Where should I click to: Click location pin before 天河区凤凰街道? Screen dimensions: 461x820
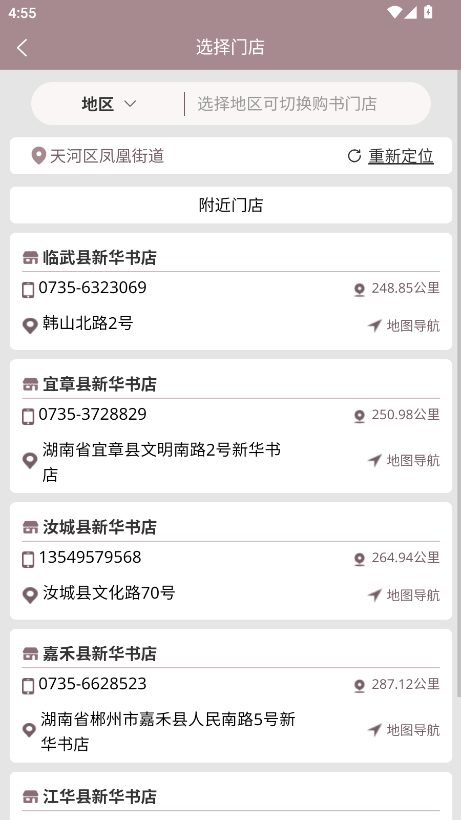[39, 156]
